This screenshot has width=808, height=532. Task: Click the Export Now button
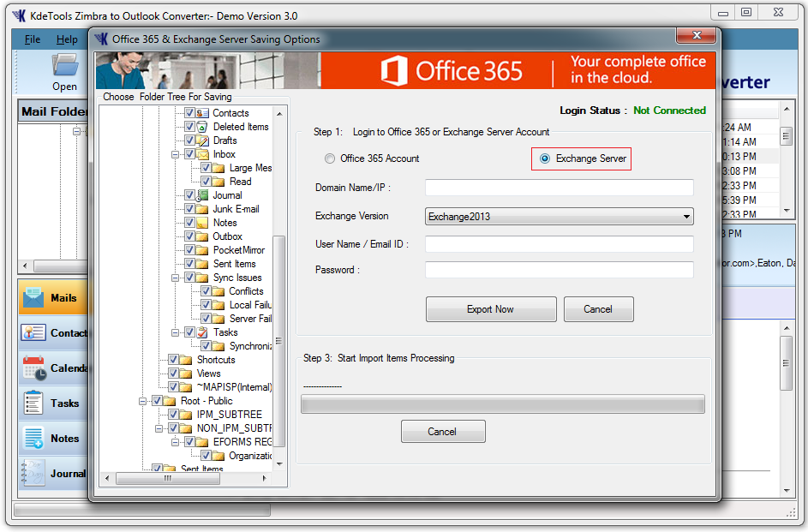(491, 309)
